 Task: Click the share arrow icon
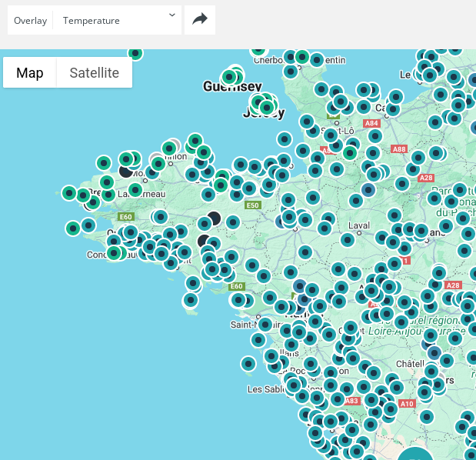click(200, 20)
